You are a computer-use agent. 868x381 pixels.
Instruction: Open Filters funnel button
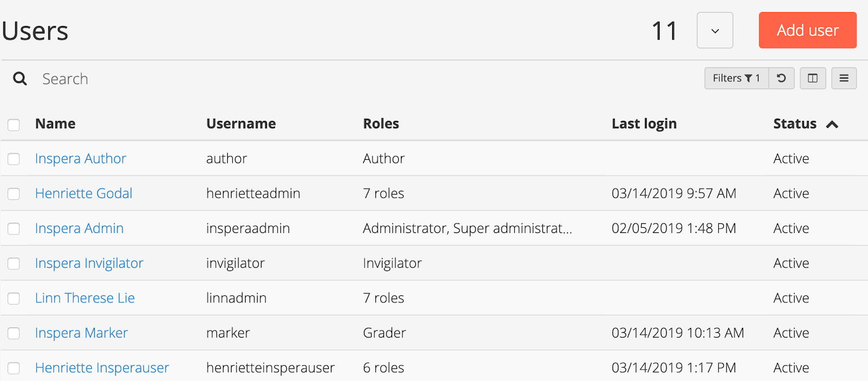point(736,78)
